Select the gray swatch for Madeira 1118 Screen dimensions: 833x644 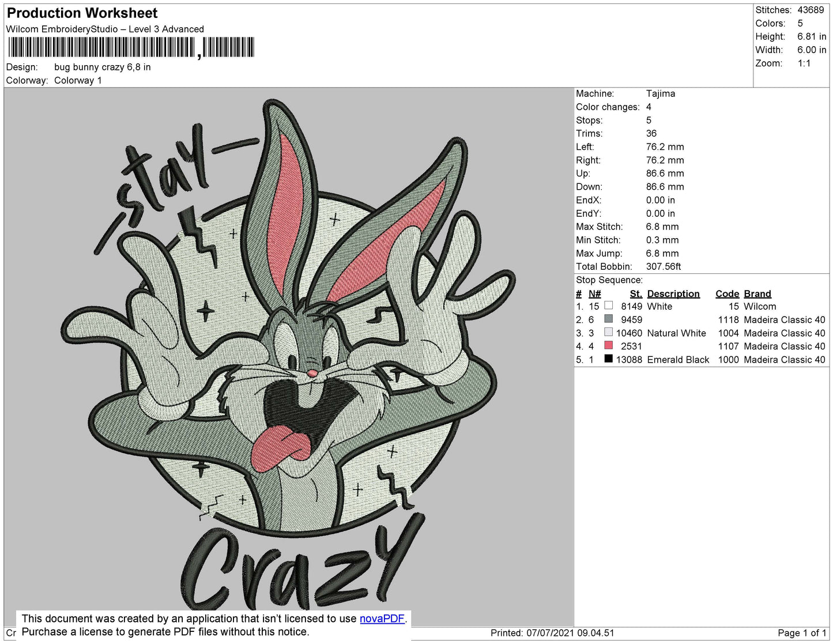(x=608, y=319)
